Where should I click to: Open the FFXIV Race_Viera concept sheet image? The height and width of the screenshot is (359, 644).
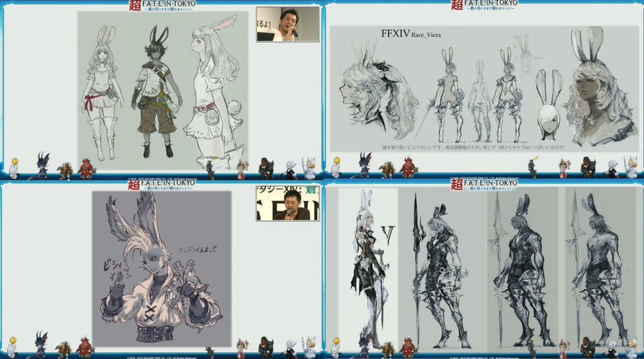pyautogui.click(x=483, y=89)
